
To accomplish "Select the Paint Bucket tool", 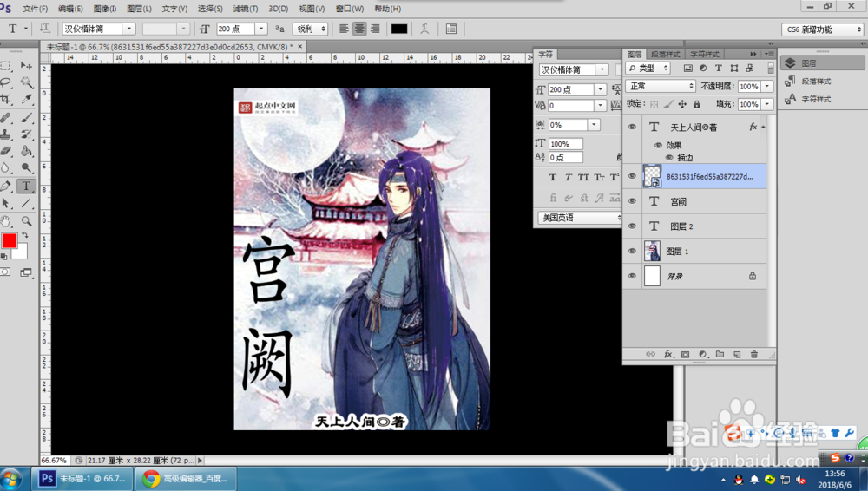I will pos(26,151).
